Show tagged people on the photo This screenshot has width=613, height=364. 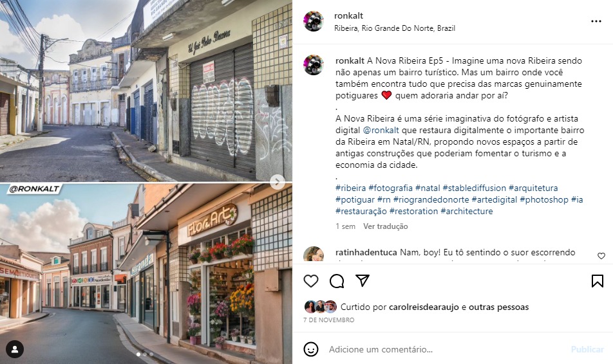(15, 349)
